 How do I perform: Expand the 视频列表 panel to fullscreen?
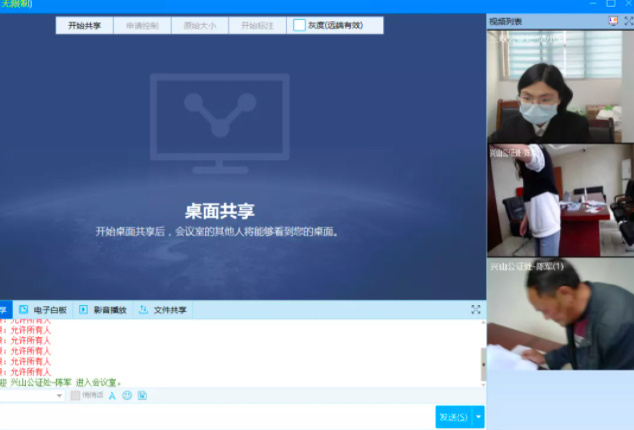(x=629, y=21)
